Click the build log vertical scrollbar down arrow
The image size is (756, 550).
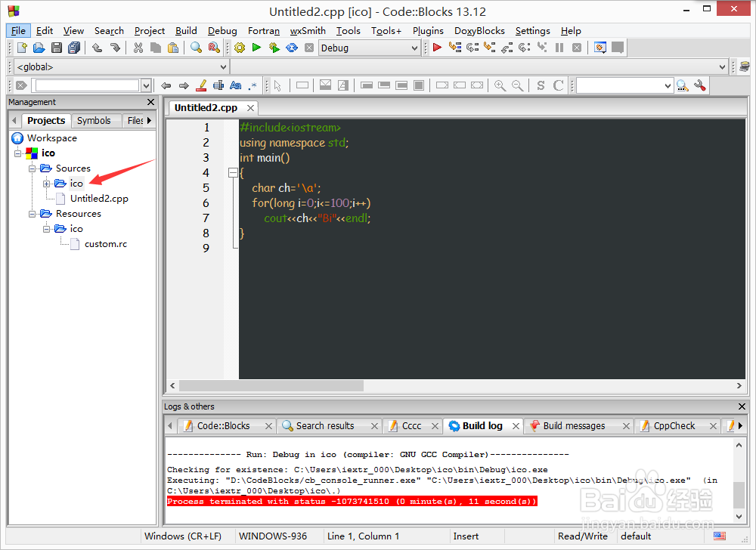739,517
